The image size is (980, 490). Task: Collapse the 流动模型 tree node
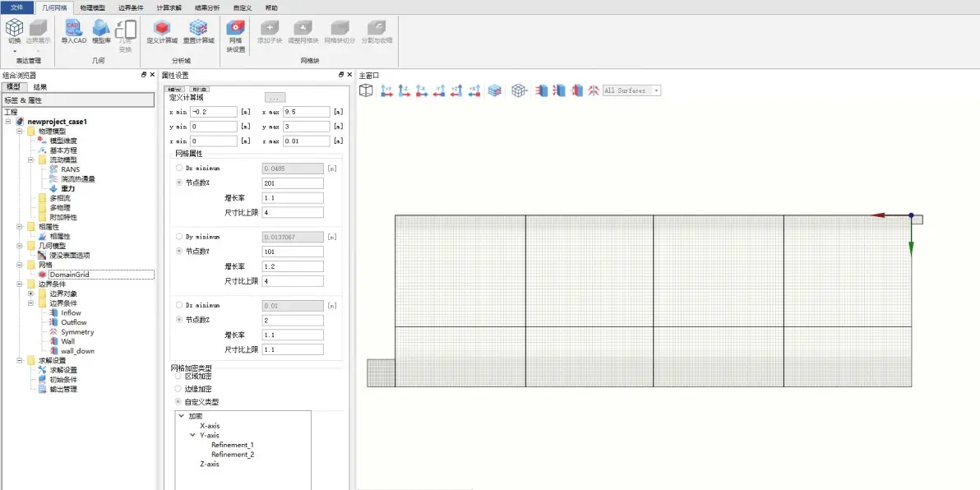30,159
